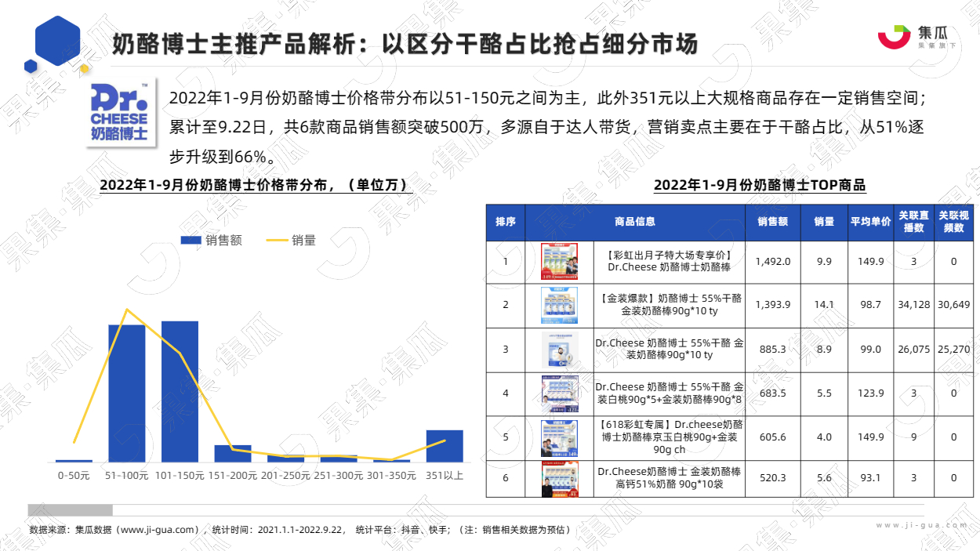
Task: Select the 9 livestream count in rank 5 row
Action: click(x=914, y=437)
